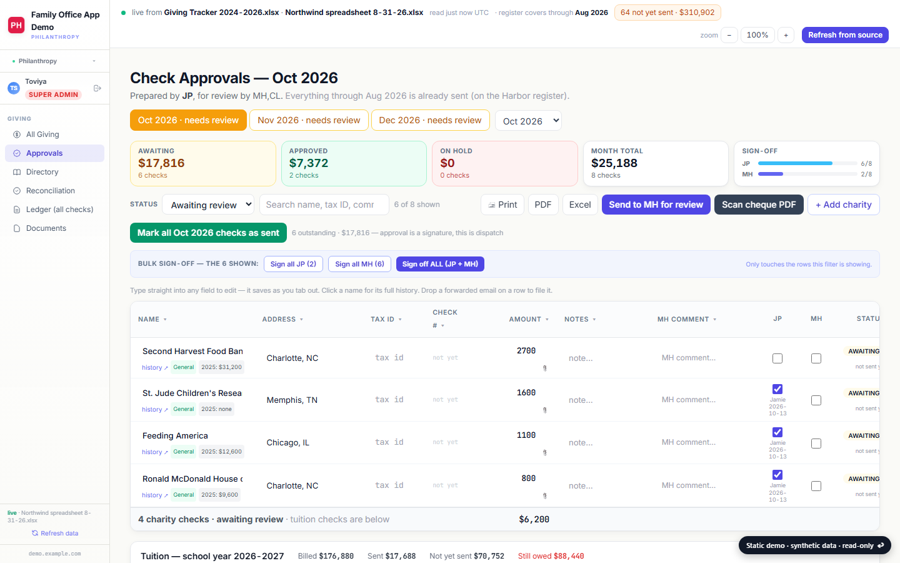Click the logout icon next to Toviya
The height and width of the screenshot is (563, 900).
(x=97, y=88)
